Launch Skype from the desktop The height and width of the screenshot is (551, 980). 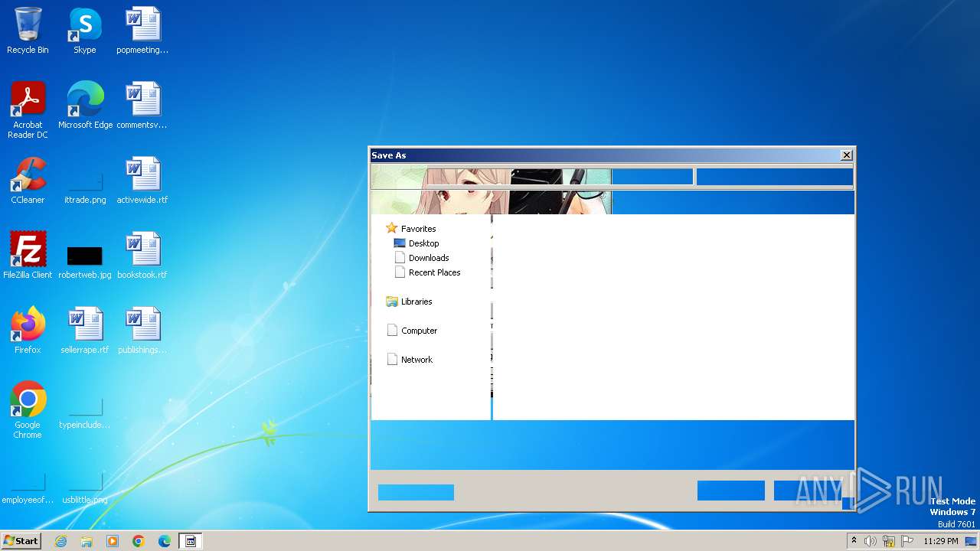[84, 31]
